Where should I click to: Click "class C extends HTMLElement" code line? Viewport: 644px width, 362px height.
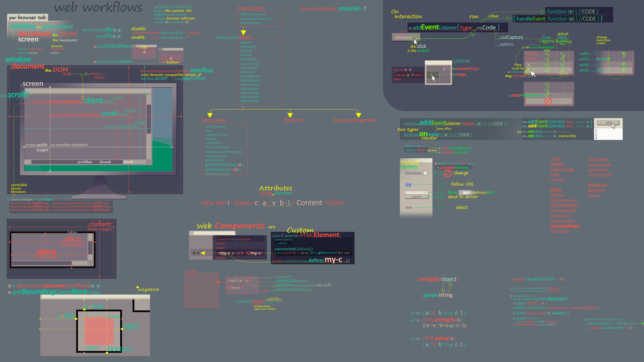point(306,235)
